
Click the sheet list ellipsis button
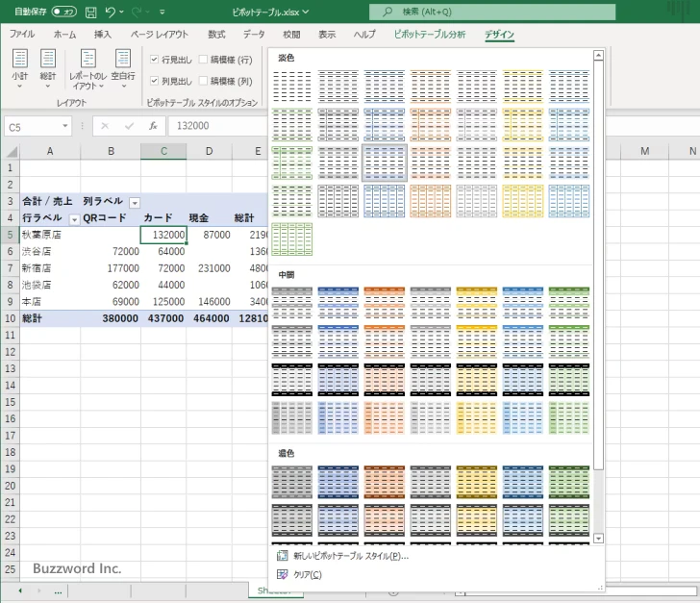[x=58, y=591]
